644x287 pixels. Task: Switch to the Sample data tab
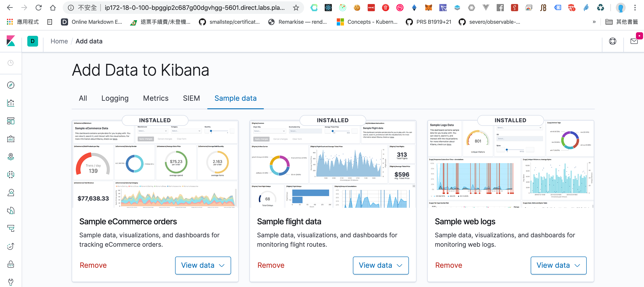tap(235, 98)
